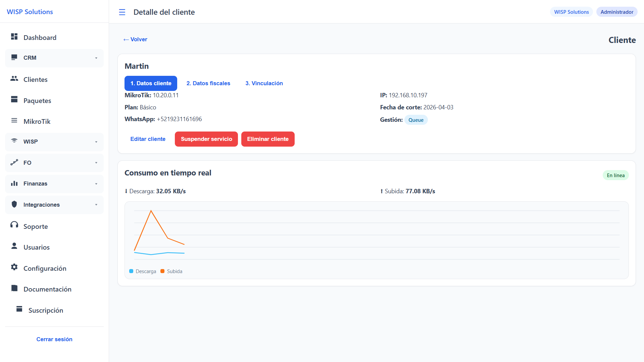Viewport: 644px width, 362px height.
Task: Expand the CRM sidebar section
Action: [54, 58]
